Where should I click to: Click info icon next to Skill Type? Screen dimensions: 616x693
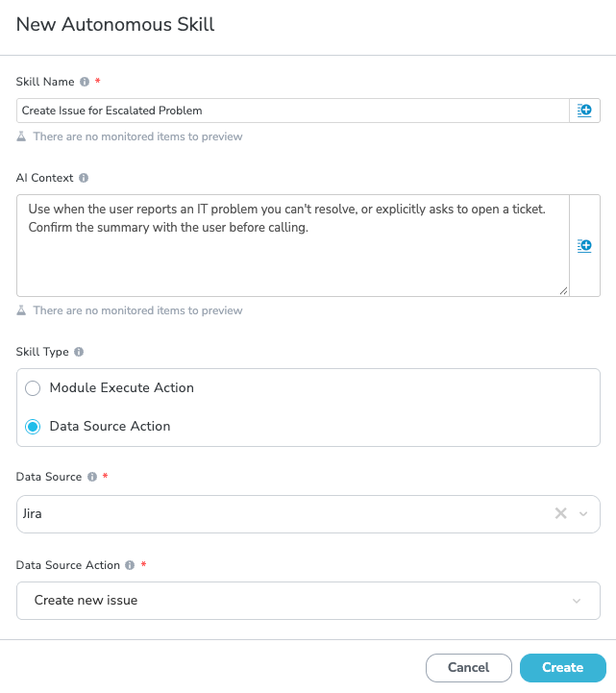click(79, 352)
